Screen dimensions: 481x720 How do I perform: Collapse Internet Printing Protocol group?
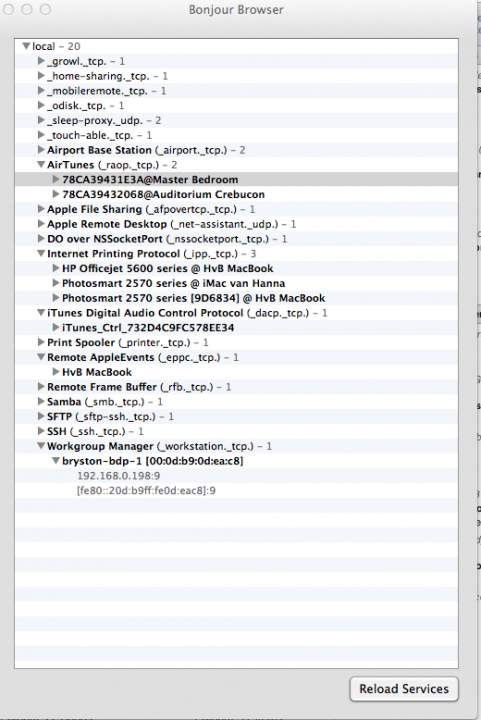(41, 253)
